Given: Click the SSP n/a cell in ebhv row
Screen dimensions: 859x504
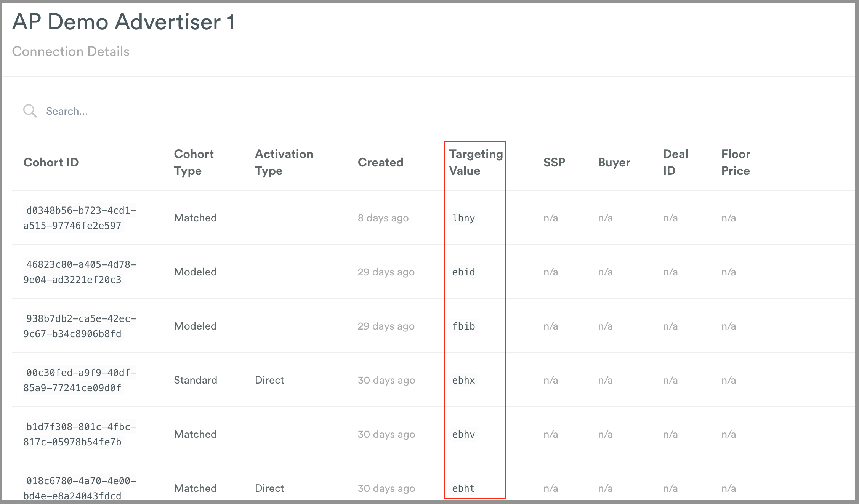Looking at the screenshot, I should coord(551,434).
